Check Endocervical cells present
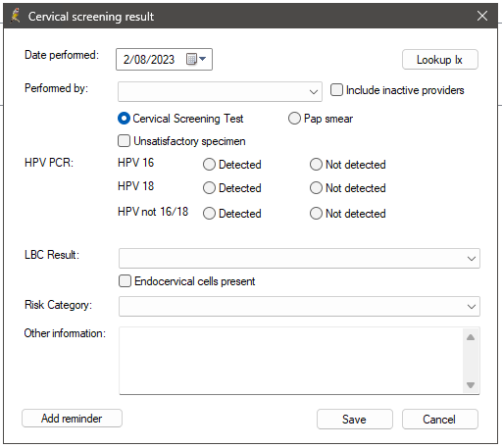 [x=125, y=281]
